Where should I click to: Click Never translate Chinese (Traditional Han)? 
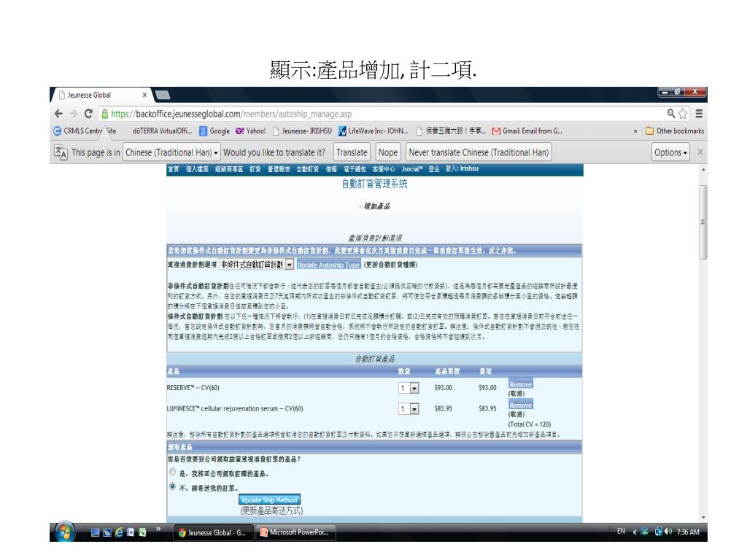(x=479, y=152)
